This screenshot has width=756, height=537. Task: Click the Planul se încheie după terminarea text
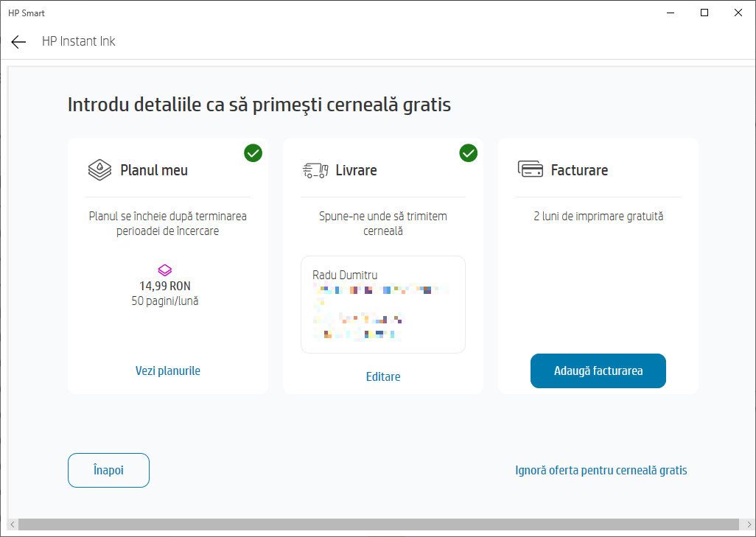point(168,224)
